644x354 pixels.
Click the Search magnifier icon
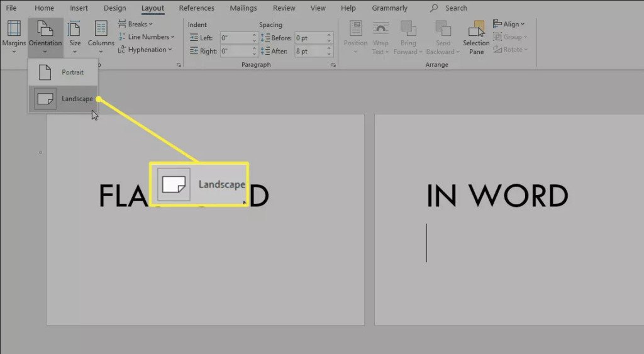434,8
